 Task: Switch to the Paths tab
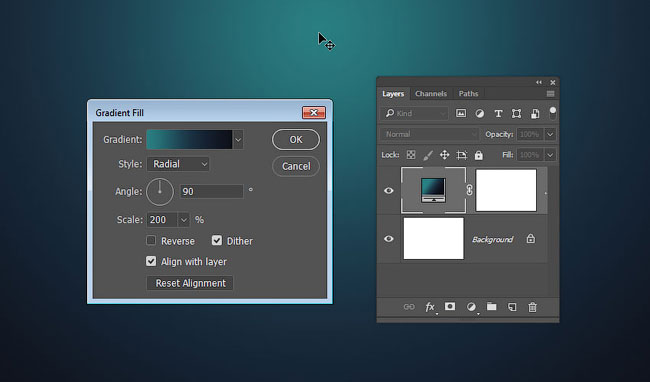468,94
